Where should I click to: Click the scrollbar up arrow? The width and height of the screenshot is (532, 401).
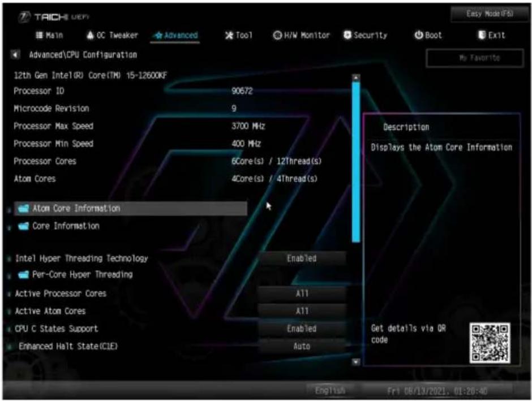[356, 77]
